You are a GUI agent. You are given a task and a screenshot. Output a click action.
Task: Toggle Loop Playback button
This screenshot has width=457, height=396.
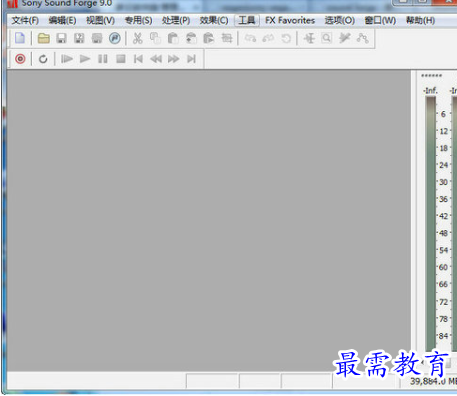[43, 59]
